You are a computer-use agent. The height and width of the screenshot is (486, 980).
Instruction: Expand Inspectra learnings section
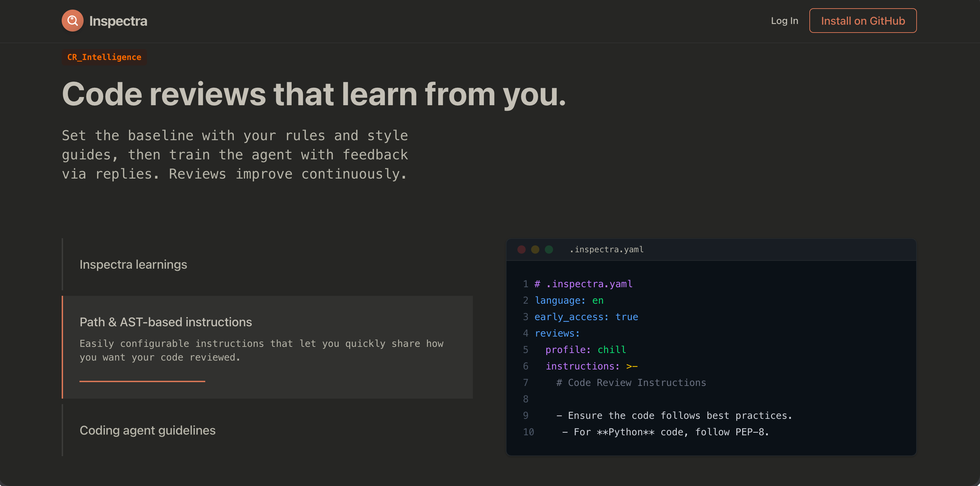(x=133, y=265)
